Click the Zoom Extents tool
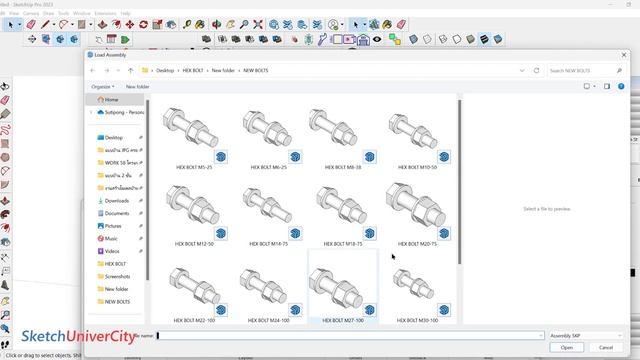Image resolution: width=640 pixels, height=360 pixels. 258,24
